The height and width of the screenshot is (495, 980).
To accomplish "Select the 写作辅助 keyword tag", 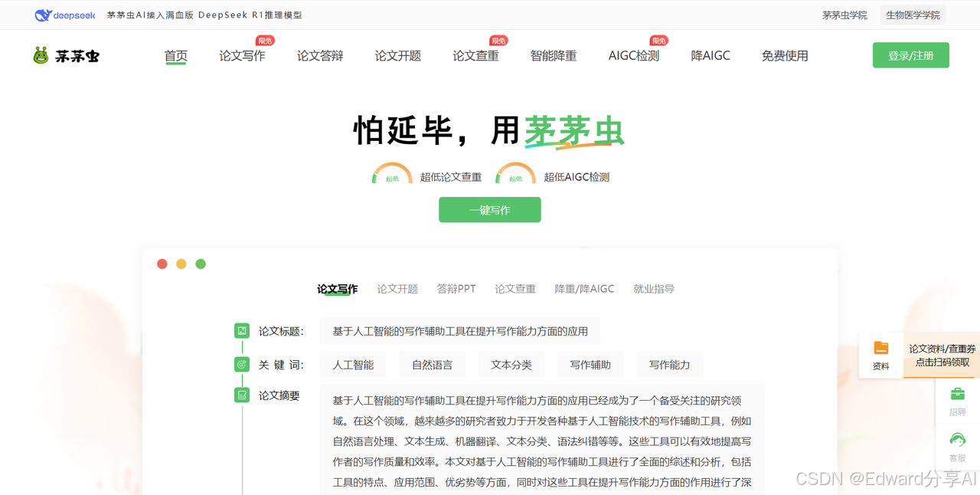I will pos(590,365).
